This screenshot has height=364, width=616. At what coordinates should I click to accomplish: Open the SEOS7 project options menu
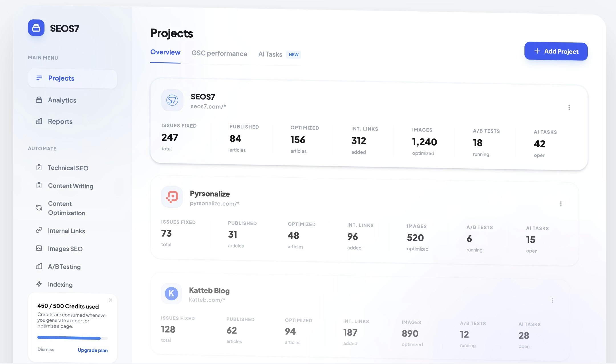(569, 107)
